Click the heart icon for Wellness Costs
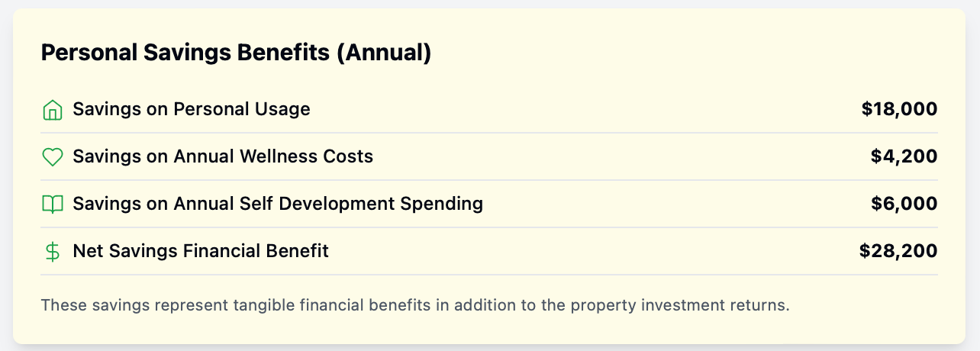The width and height of the screenshot is (980, 351). coord(52,157)
